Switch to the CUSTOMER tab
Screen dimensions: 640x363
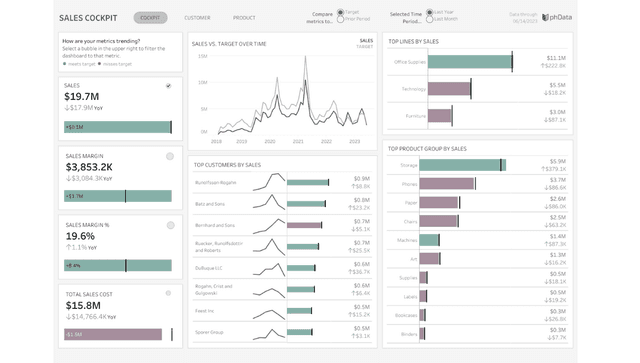point(197,18)
